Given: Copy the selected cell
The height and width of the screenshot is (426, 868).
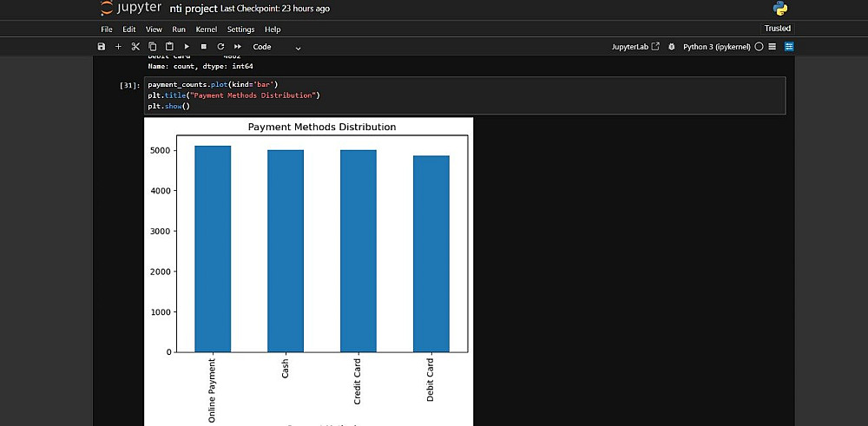Looking at the screenshot, I should [153, 47].
